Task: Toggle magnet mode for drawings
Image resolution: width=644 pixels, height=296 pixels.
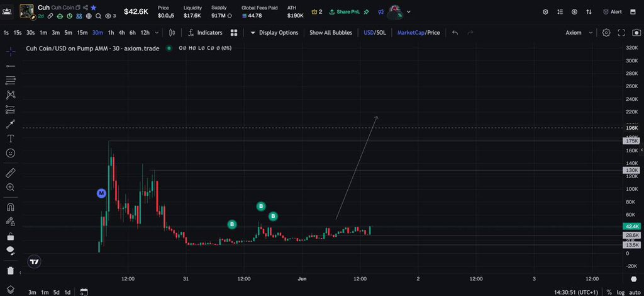Action: (11, 207)
